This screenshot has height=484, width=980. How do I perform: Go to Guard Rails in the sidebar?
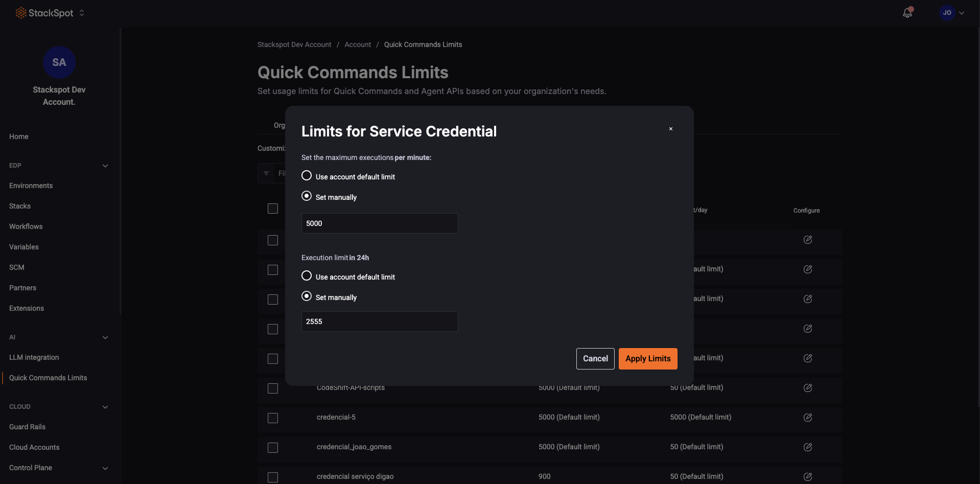(28, 427)
